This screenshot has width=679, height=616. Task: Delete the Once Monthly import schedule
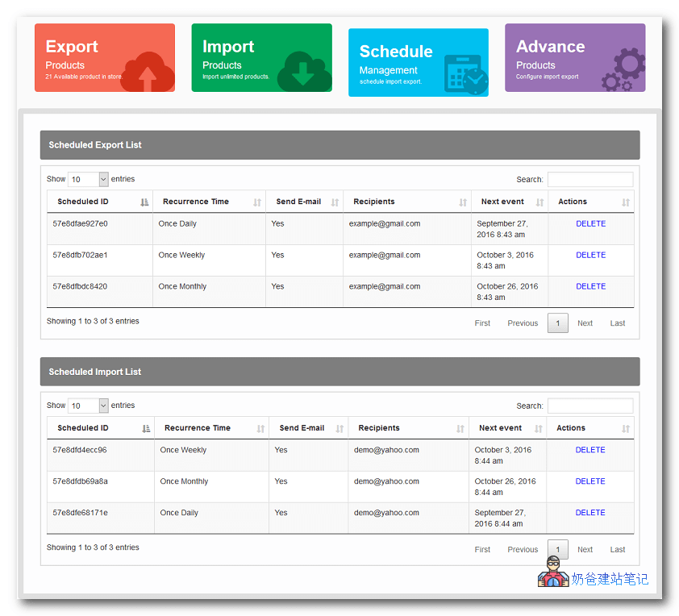[589, 481]
